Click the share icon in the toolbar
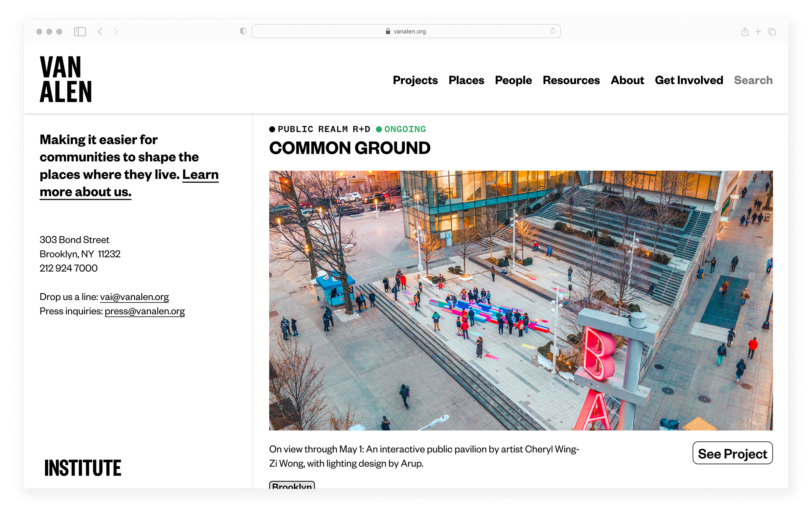812x508 pixels. pos(745,31)
